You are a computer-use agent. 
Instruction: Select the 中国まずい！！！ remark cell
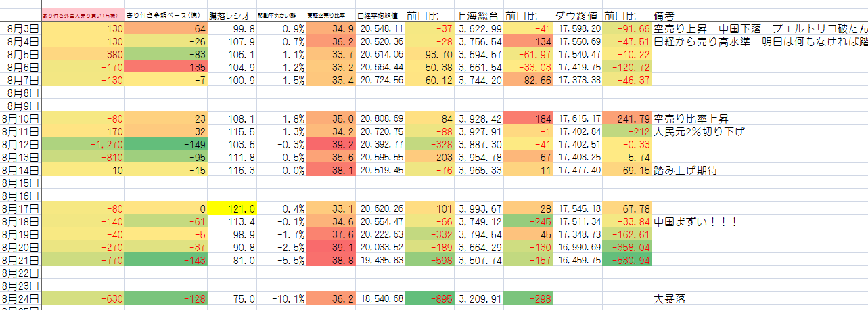coord(695,221)
